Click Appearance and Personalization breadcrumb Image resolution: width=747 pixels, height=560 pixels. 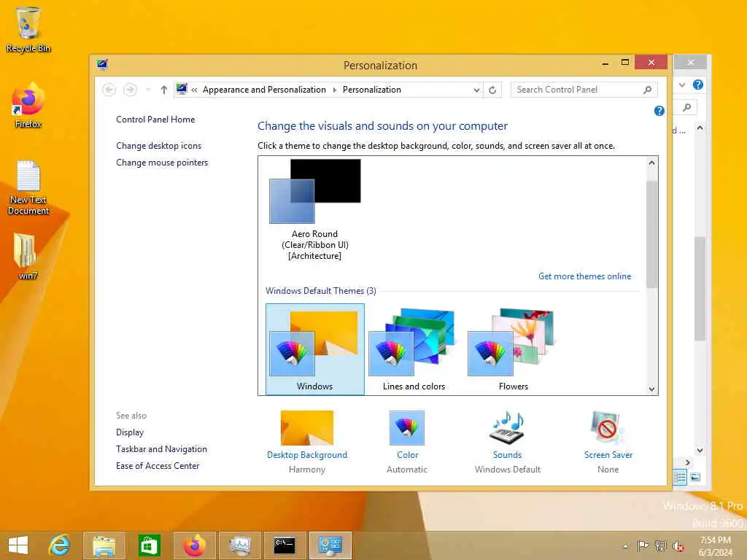pyautogui.click(x=264, y=90)
